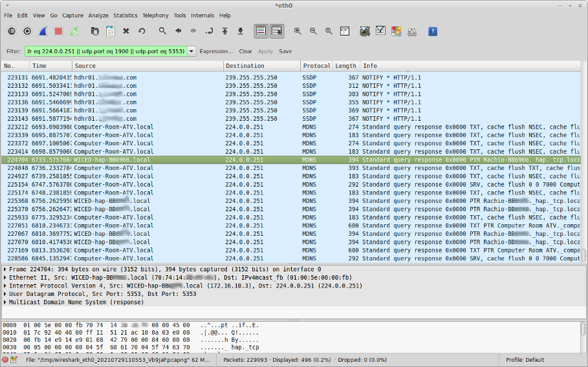Click the Profile: Default status entry
This screenshot has width=588, height=367.
(525, 360)
